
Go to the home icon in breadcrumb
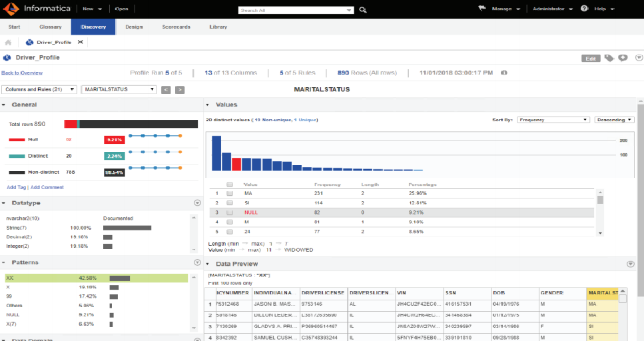tap(8, 43)
